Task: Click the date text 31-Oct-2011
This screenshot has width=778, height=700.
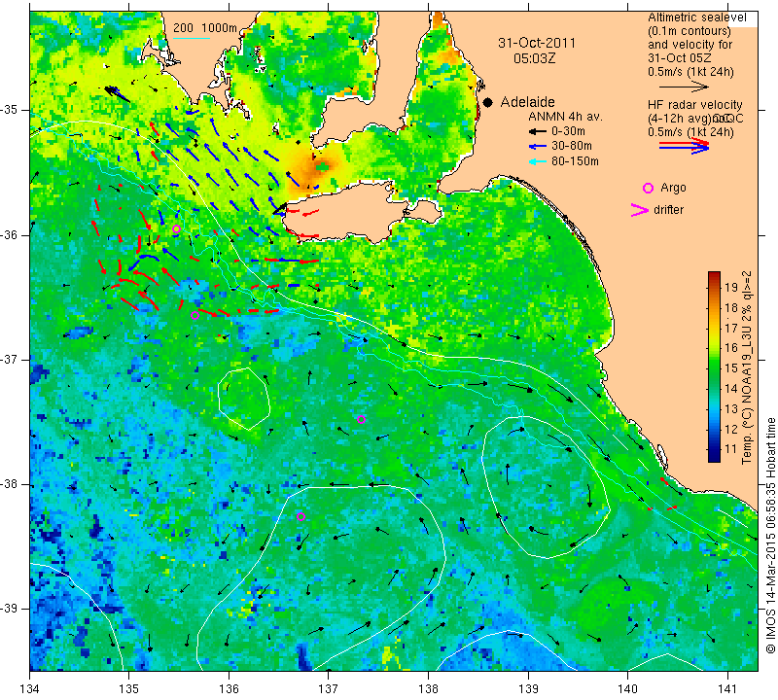Action: coord(537,43)
